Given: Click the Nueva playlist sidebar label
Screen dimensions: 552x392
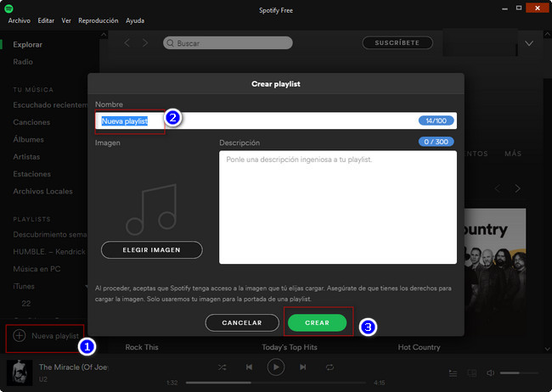Looking at the screenshot, I should coord(55,336).
